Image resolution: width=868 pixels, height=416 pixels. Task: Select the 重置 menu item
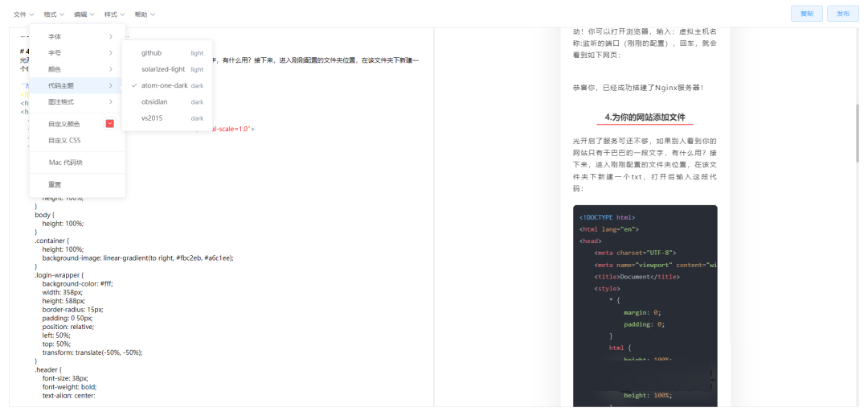point(77,184)
